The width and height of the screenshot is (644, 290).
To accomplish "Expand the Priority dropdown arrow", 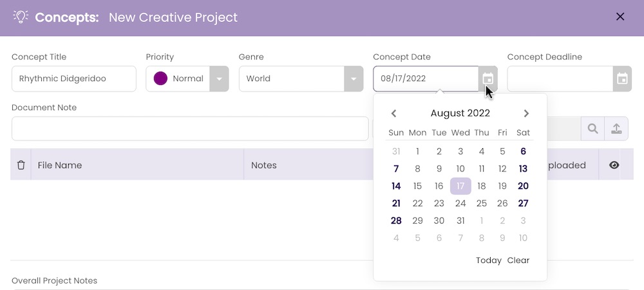I will (220, 79).
